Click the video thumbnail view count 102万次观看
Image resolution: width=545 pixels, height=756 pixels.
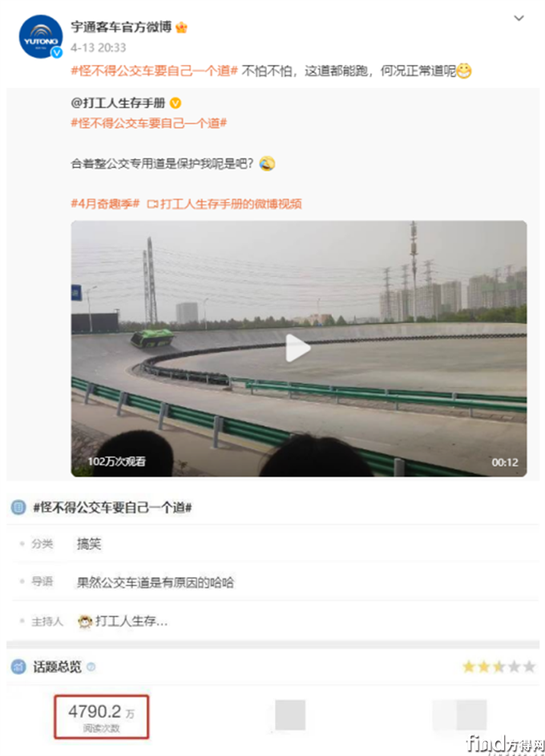116,461
